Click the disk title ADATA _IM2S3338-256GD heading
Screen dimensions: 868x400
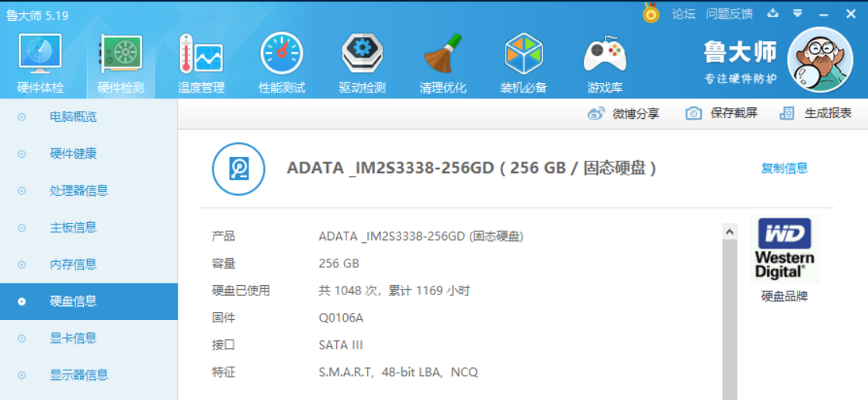click(471, 168)
